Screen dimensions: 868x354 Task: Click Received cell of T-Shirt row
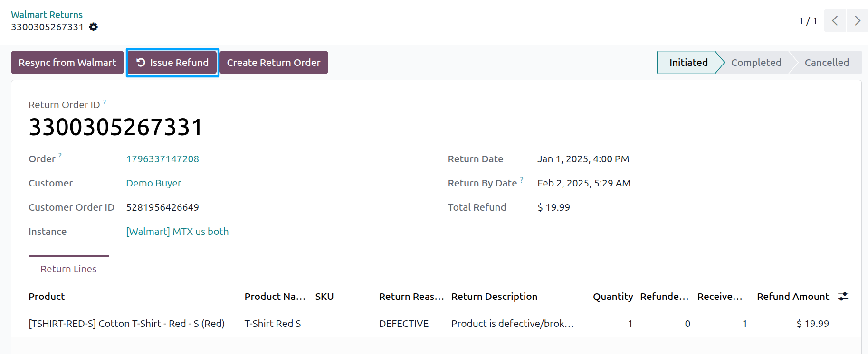[x=744, y=324]
